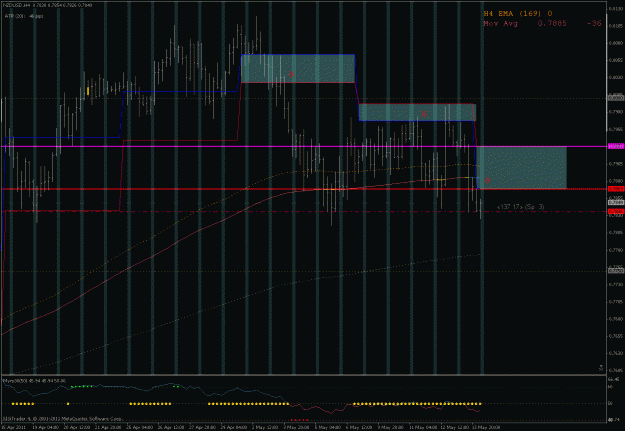Click the green dots on the indicator line
This screenshot has height=431, width=625.
pyautogui.click(x=82, y=386)
